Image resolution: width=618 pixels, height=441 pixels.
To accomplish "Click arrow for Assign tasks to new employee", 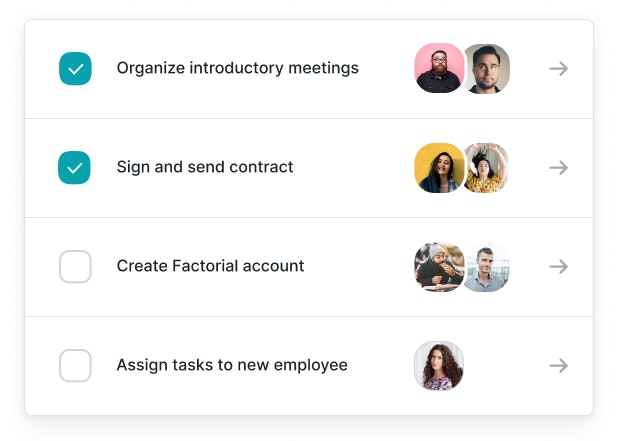I will point(558,366).
